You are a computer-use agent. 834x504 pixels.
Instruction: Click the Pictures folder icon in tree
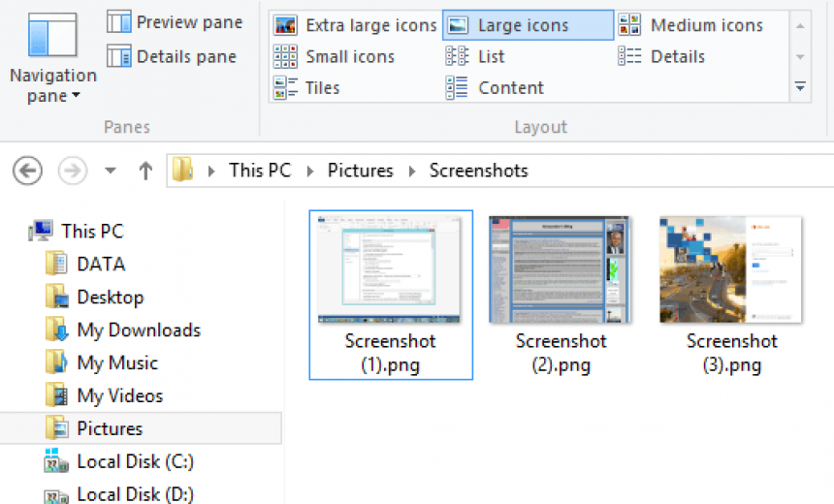click(57, 428)
